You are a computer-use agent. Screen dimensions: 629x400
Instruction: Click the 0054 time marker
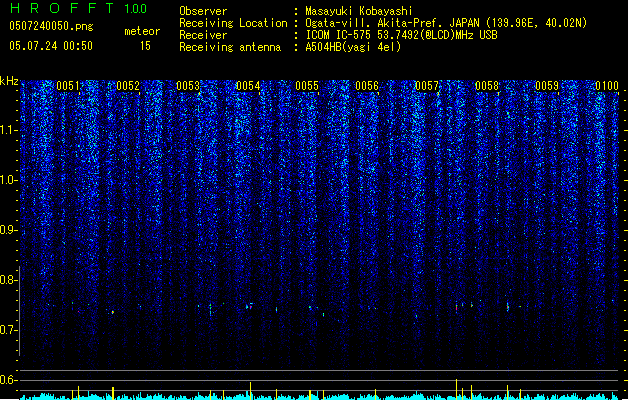point(248,86)
